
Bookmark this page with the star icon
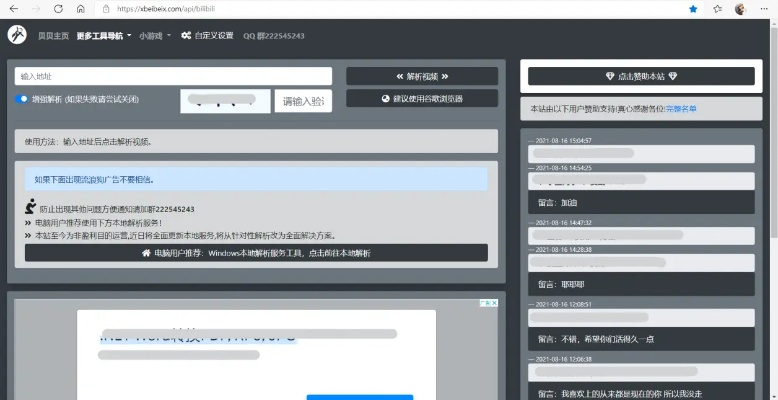point(693,8)
